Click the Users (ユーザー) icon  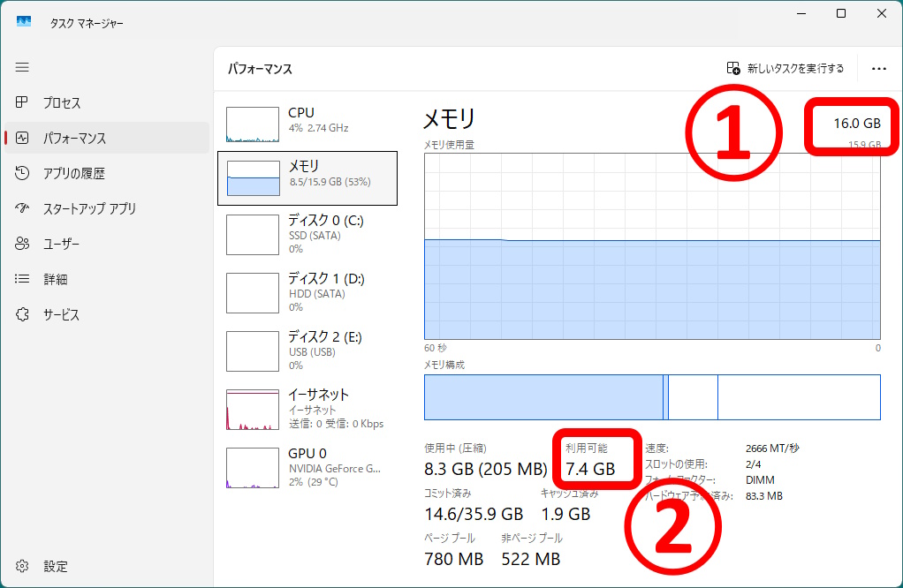click(22, 244)
